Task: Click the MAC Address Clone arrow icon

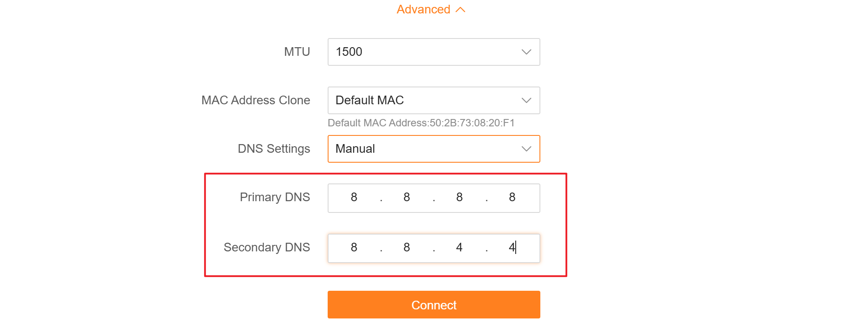Action: (x=526, y=100)
